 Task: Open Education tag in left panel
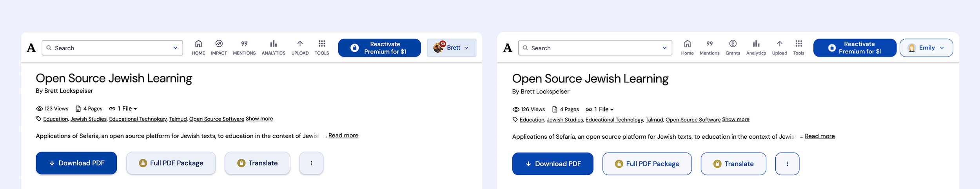tap(56, 119)
